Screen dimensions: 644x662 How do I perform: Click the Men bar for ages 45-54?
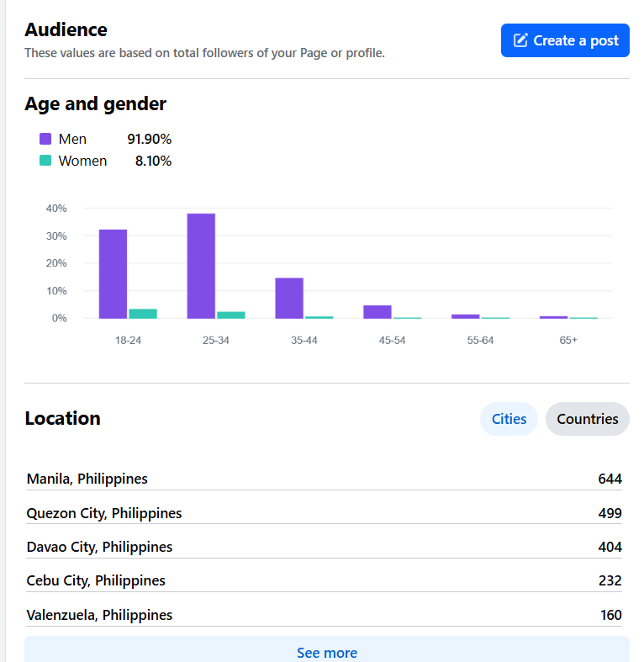tap(377, 311)
